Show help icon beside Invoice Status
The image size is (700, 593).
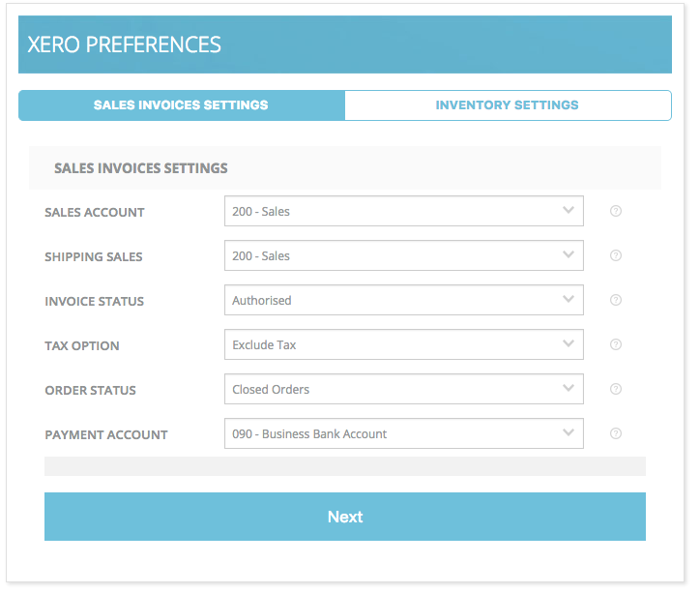[616, 300]
